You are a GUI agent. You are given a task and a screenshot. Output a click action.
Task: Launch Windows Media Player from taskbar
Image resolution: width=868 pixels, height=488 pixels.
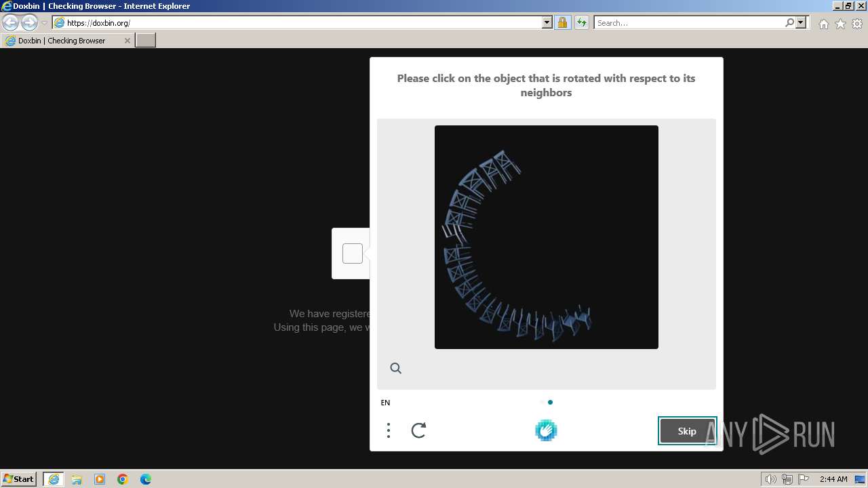point(100,479)
